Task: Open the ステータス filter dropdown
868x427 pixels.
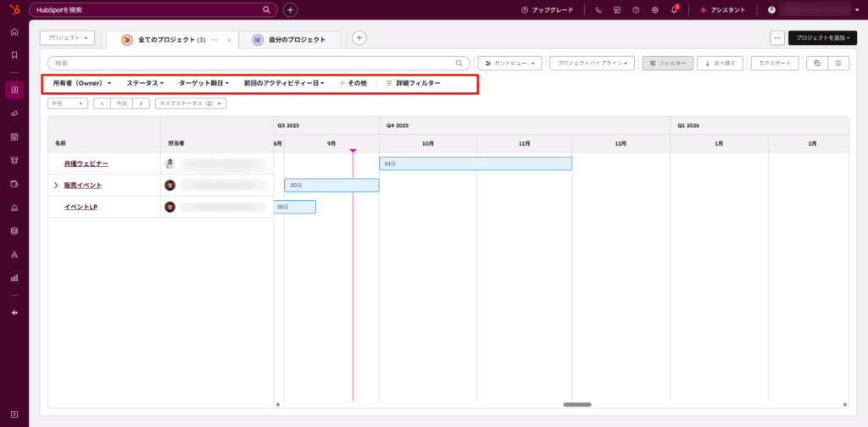Action: (145, 83)
